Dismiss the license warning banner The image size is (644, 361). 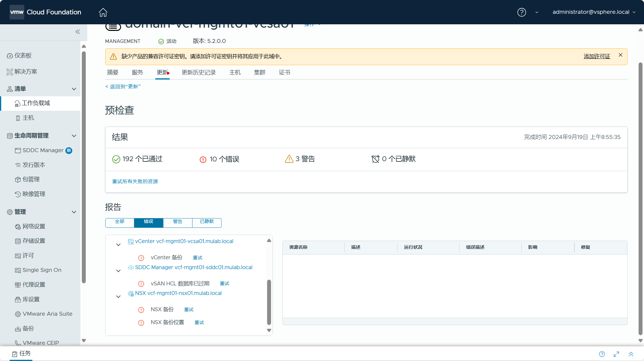point(620,55)
